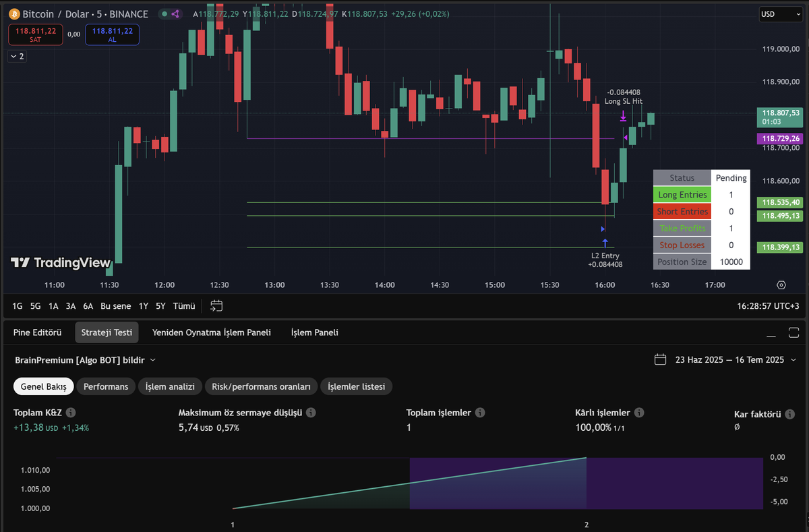Click the purple share/connection icon near the symbol title
This screenshot has height=532, width=809.
pos(176,14)
